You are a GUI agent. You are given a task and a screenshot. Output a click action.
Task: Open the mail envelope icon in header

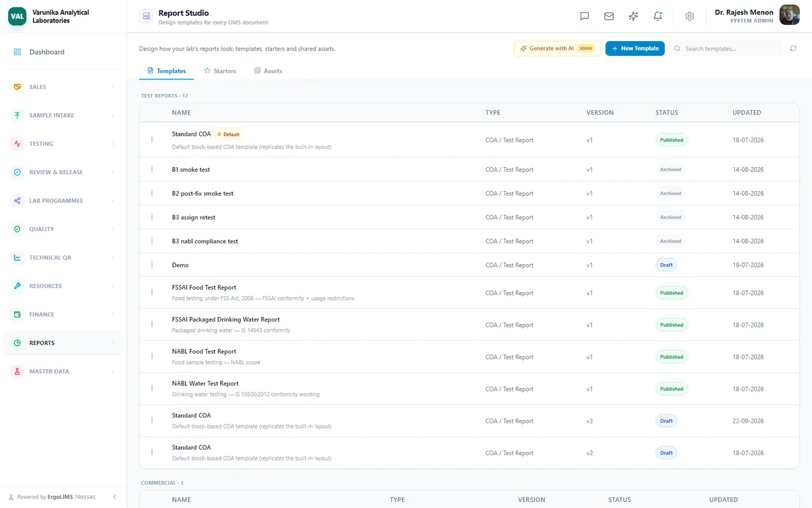pos(609,16)
